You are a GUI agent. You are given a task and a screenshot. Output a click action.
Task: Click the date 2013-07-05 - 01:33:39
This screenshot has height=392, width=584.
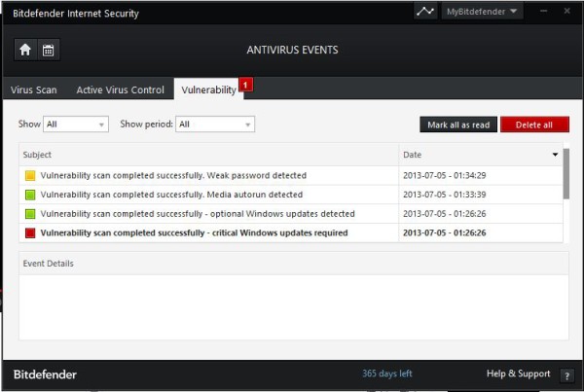[x=445, y=195]
